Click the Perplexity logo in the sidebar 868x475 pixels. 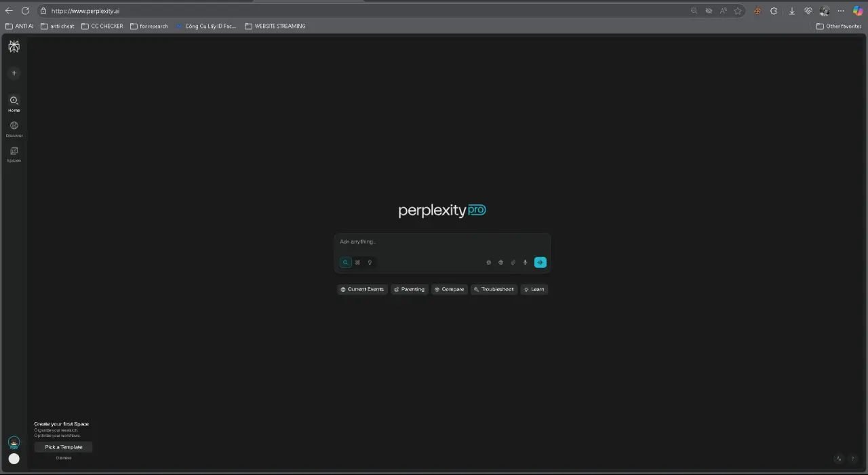tap(14, 46)
